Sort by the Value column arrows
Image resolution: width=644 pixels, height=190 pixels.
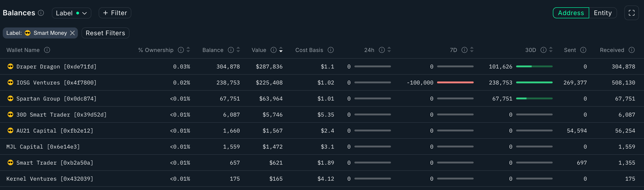point(281,50)
